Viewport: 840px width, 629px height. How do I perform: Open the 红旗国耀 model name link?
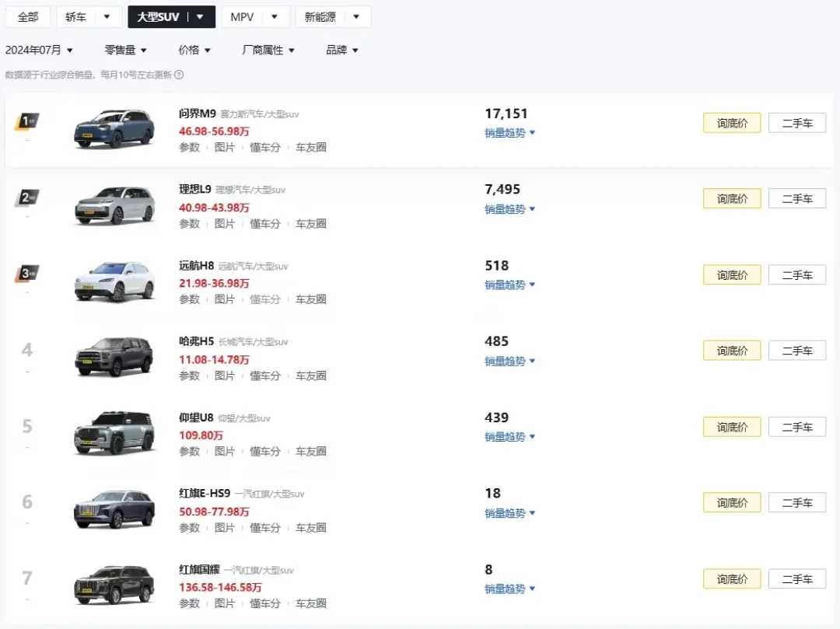pos(199,570)
